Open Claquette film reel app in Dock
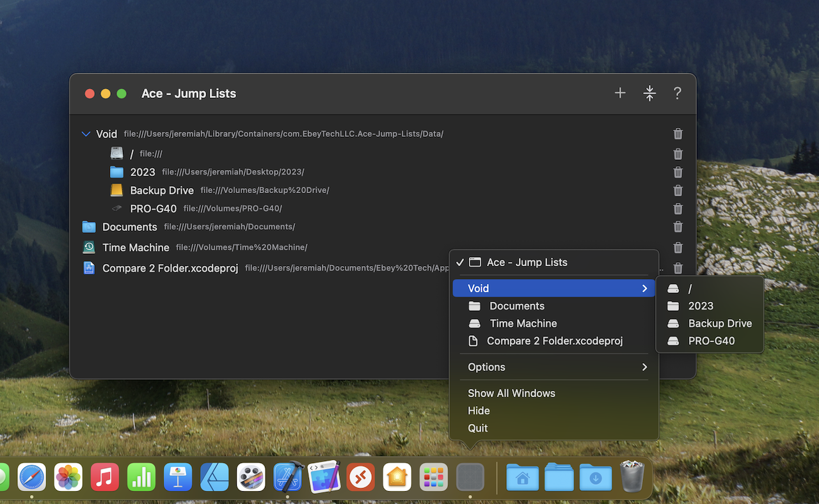 pos(251,477)
